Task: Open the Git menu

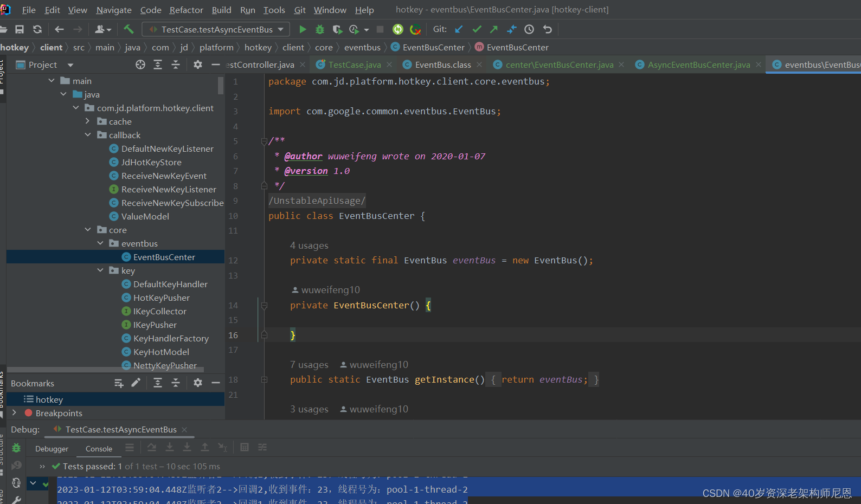Action: (300, 10)
